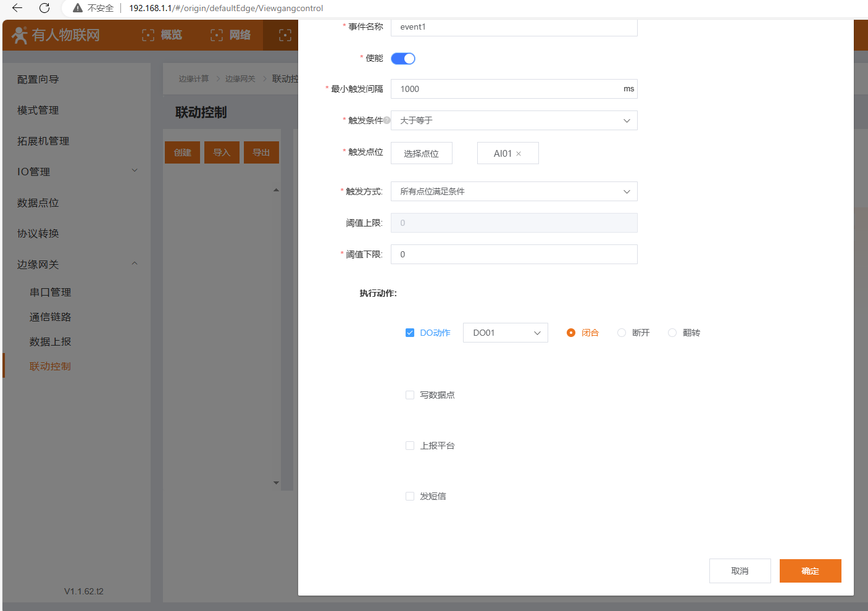Click the 网络 nav icon

pos(217,35)
